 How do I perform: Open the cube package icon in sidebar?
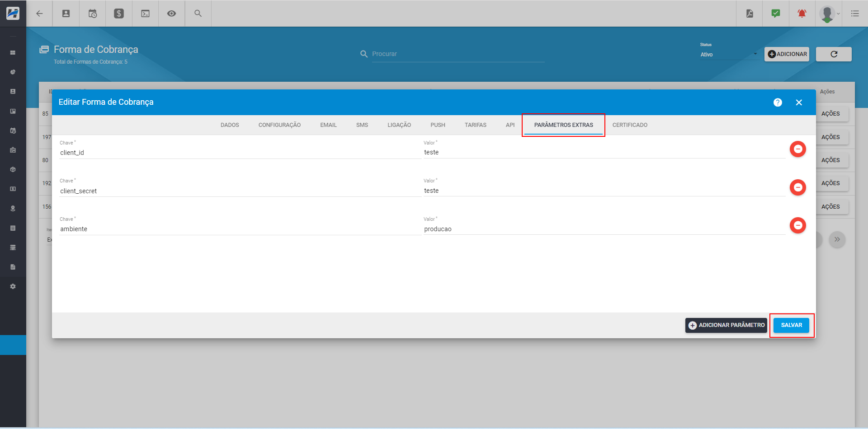(13, 169)
